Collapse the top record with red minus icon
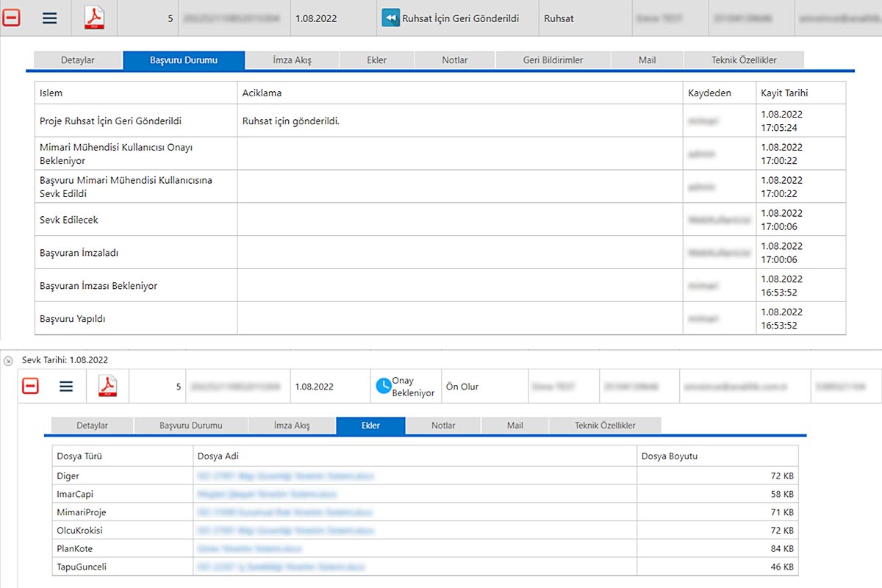 coord(12,18)
